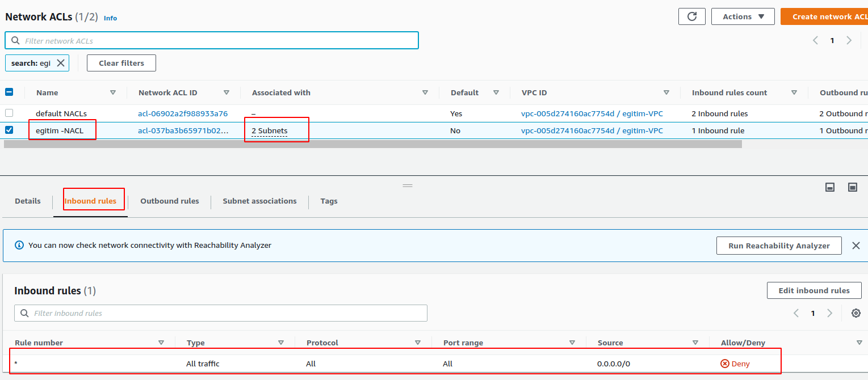Open the '2 Subnets' association link
Viewport: 868px width, 380px height.
pos(270,130)
